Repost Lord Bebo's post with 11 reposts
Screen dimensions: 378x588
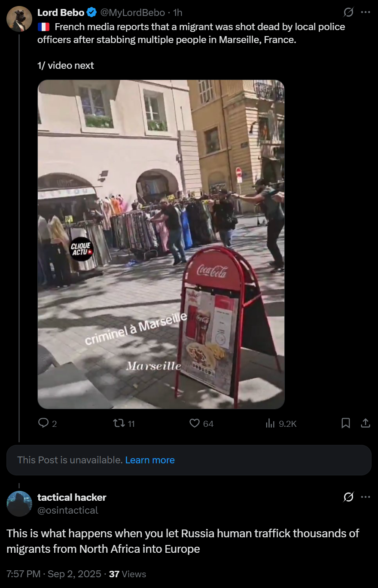coord(124,423)
